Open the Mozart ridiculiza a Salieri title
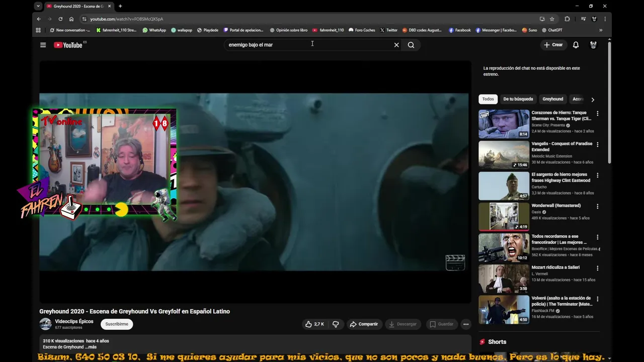644x362 pixels. pyautogui.click(x=555, y=267)
